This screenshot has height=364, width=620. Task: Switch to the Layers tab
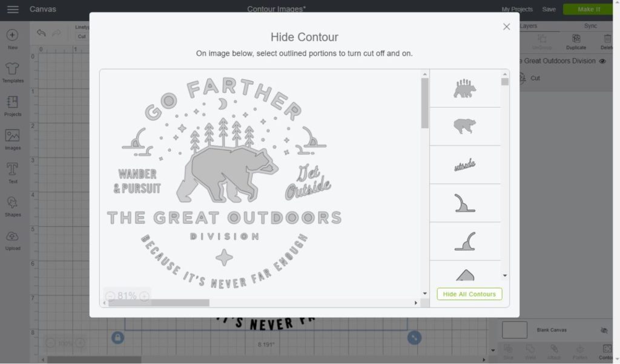(x=529, y=25)
